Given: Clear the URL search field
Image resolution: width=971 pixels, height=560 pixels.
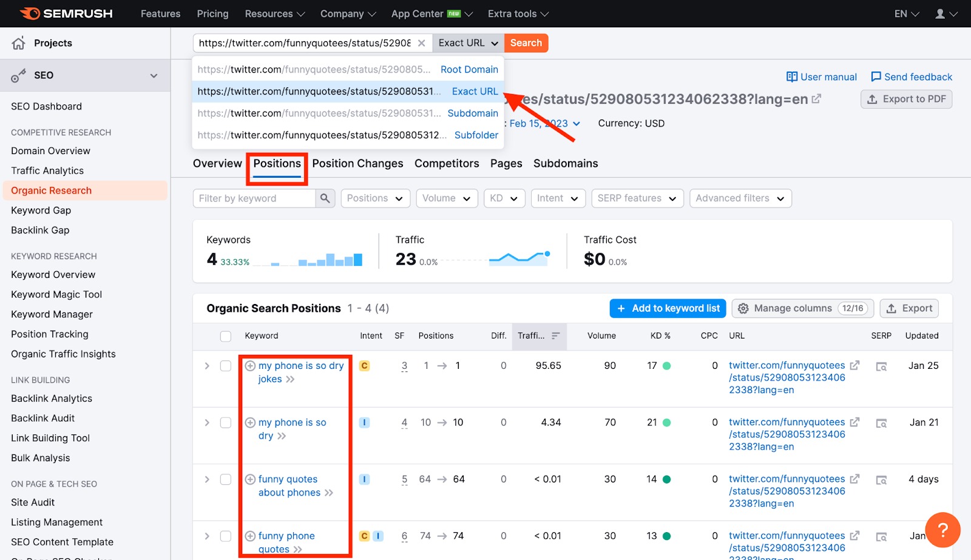Looking at the screenshot, I should [421, 43].
